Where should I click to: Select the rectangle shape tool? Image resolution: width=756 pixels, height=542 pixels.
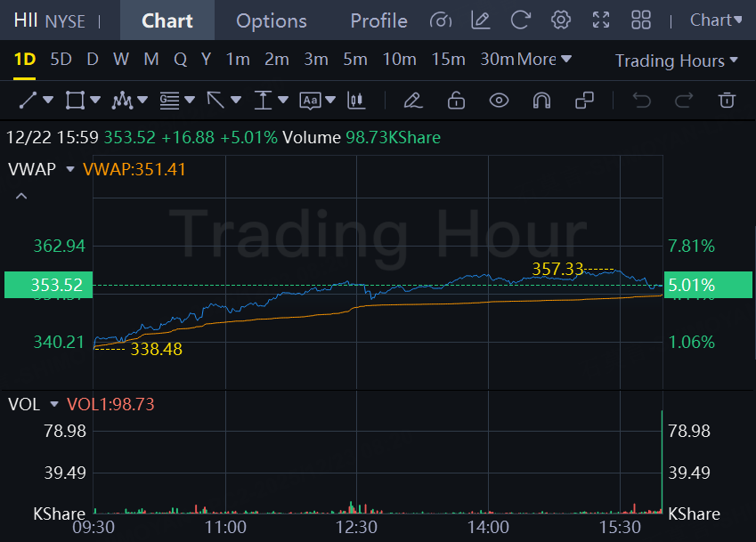coord(75,101)
